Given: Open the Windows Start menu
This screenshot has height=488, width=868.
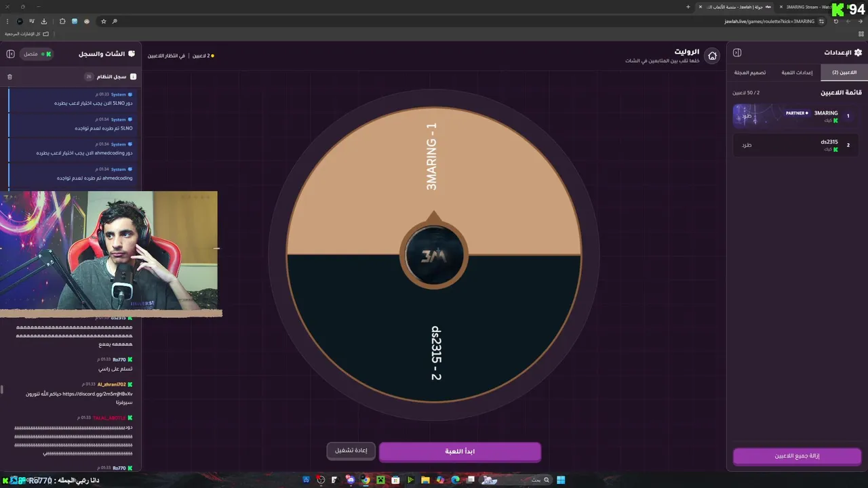Looking at the screenshot, I should [x=561, y=480].
